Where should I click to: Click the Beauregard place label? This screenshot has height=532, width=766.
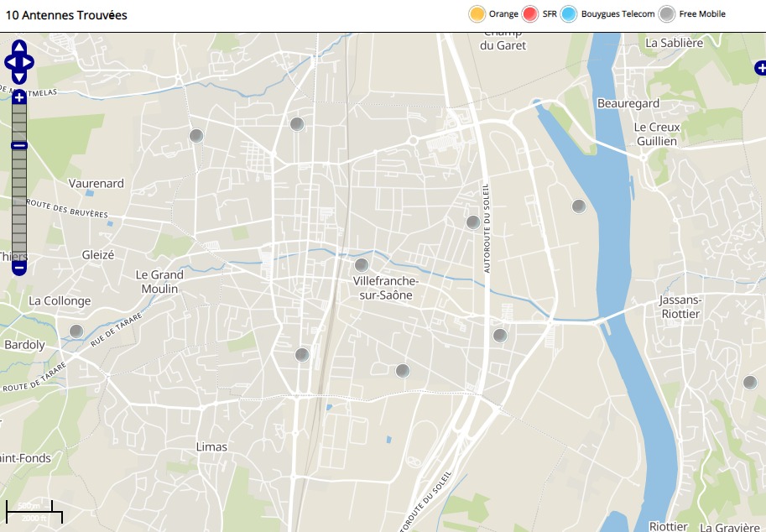tap(628, 103)
